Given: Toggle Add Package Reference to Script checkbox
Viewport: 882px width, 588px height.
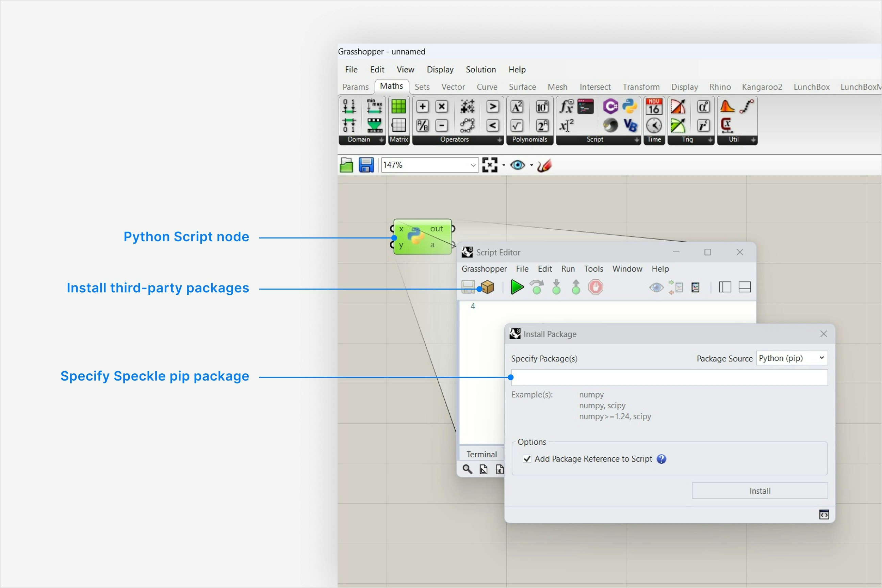Looking at the screenshot, I should click(527, 459).
